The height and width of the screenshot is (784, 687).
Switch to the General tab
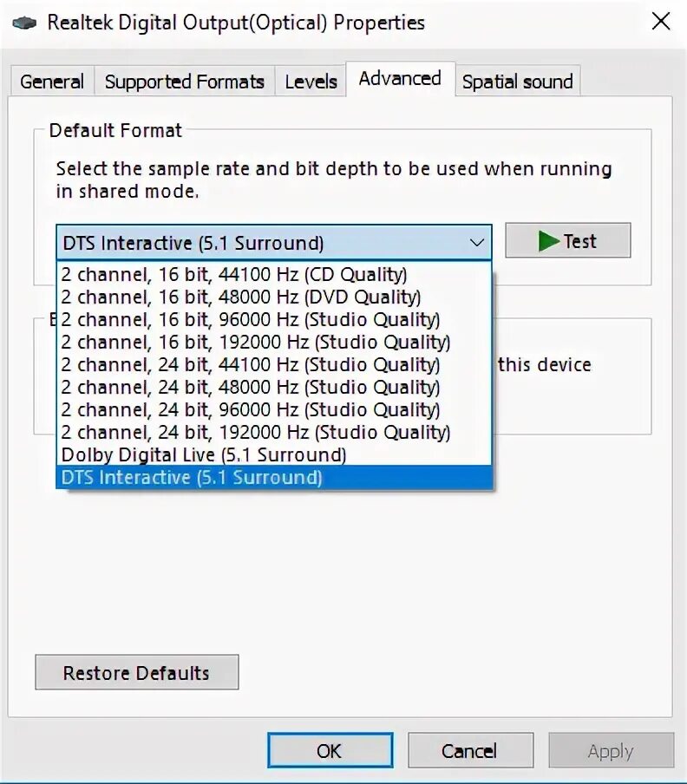(52, 81)
